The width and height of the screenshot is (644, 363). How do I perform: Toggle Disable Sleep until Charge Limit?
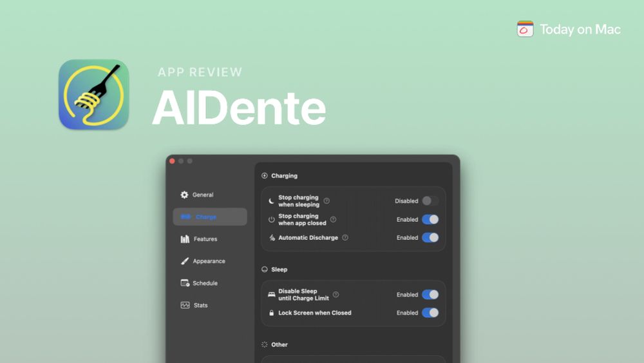click(x=430, y=295)
